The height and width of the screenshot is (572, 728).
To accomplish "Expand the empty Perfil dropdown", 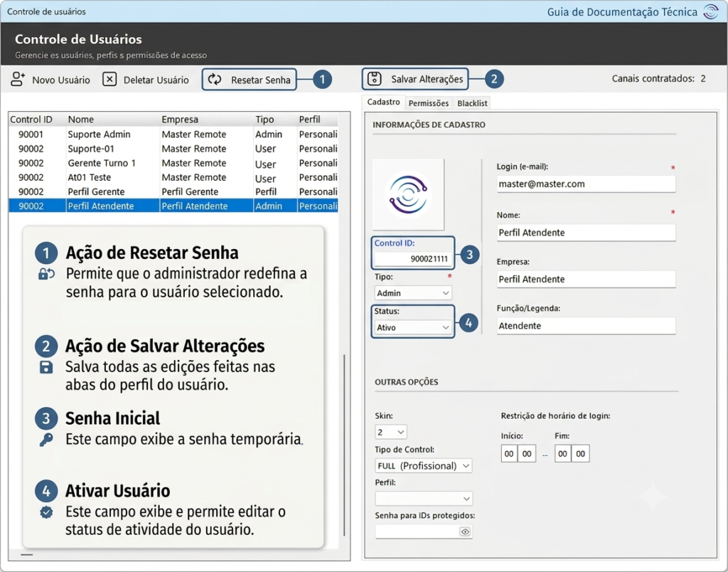I will 424,499.
